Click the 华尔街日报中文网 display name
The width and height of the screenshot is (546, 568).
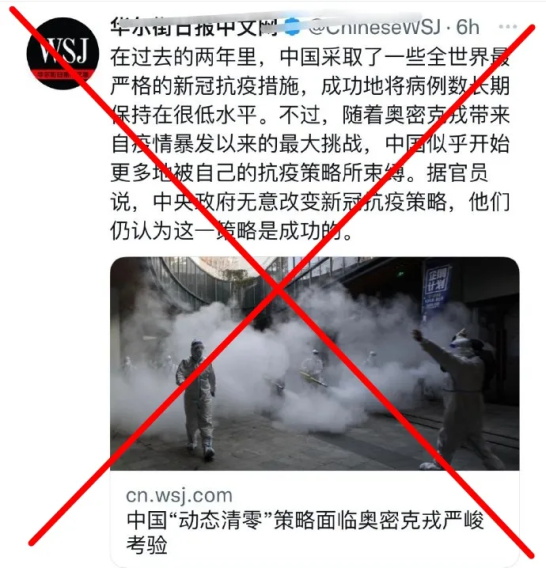[x=196, y=28]
